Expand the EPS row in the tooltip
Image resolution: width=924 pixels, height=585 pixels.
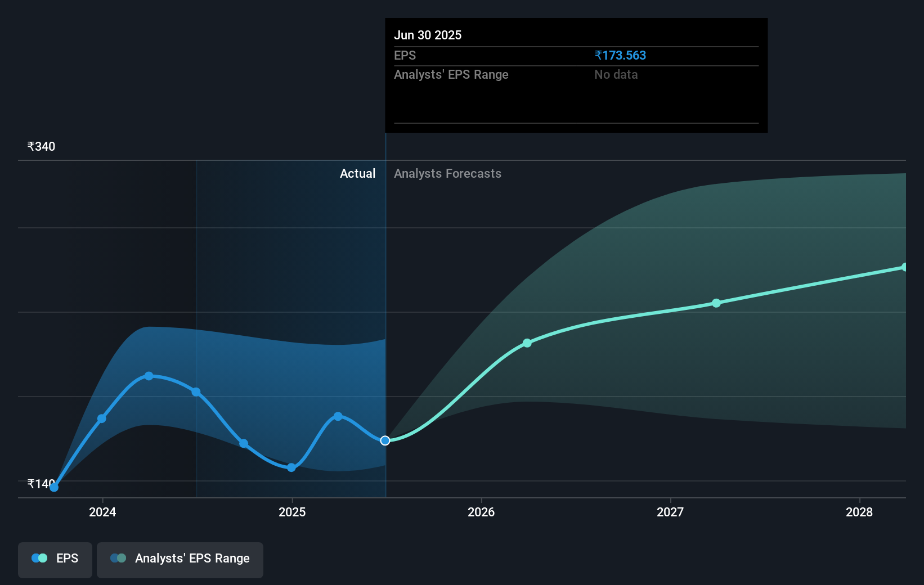(405, 55)
